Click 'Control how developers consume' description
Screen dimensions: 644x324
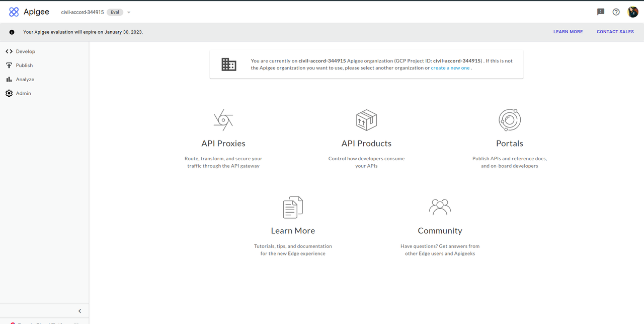pos(366,162)
